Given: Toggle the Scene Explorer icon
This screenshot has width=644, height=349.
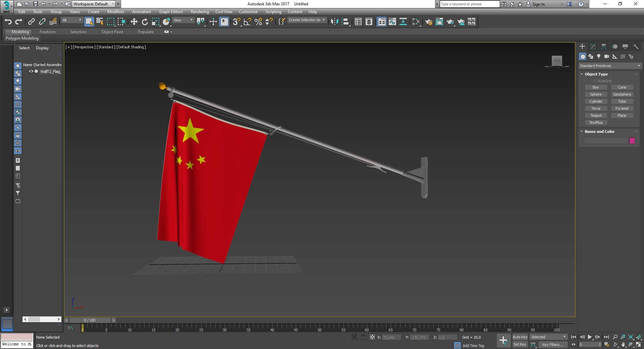Looking at the screenshot, I should 358,21.
